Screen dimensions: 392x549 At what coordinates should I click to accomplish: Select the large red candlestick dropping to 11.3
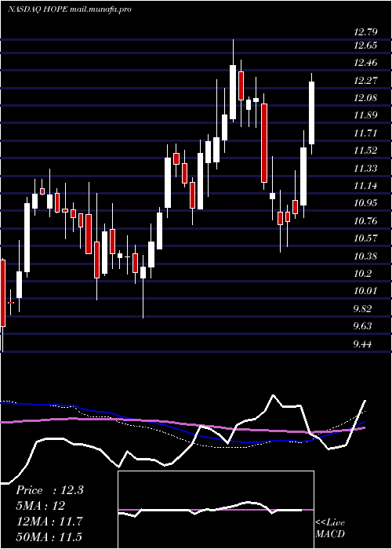click(264, 143)
